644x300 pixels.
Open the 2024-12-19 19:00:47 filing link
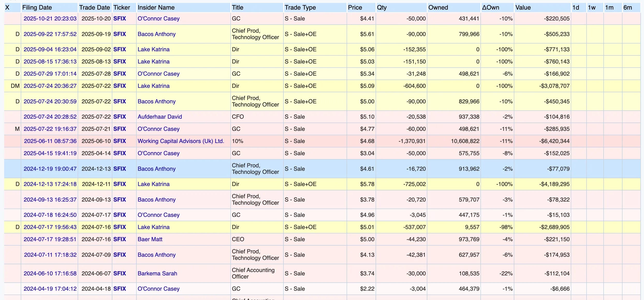point(50,169)
